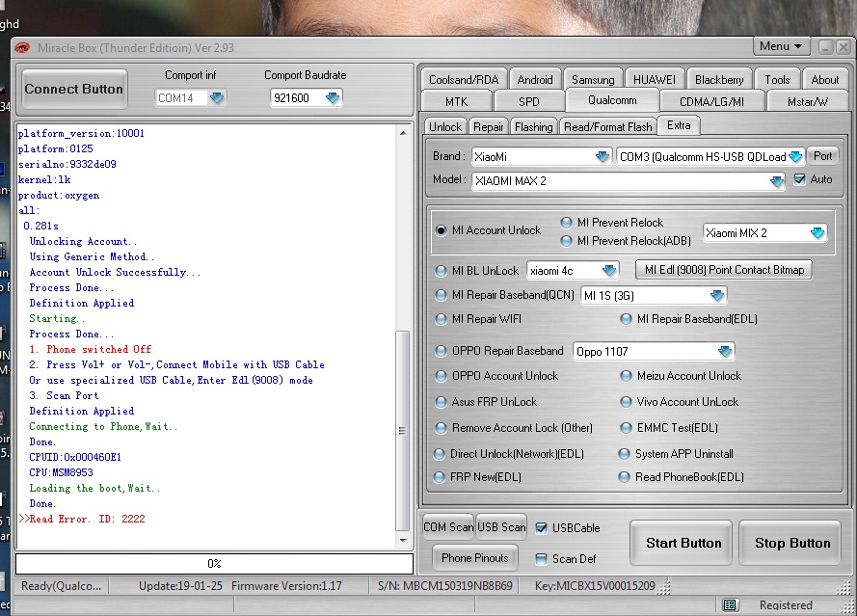Open the Menu dropdown in title bar

(781, 46)
